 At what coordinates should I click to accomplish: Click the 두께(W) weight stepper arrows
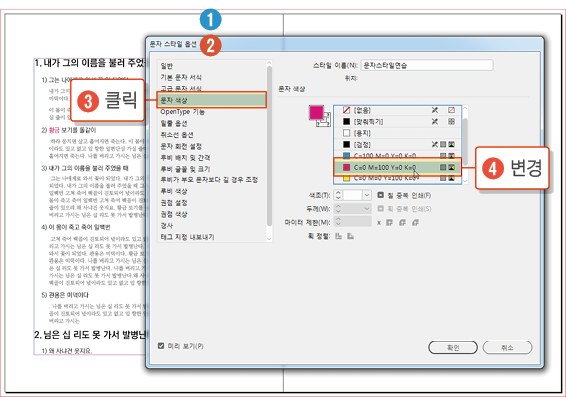[x=338, y=209]
